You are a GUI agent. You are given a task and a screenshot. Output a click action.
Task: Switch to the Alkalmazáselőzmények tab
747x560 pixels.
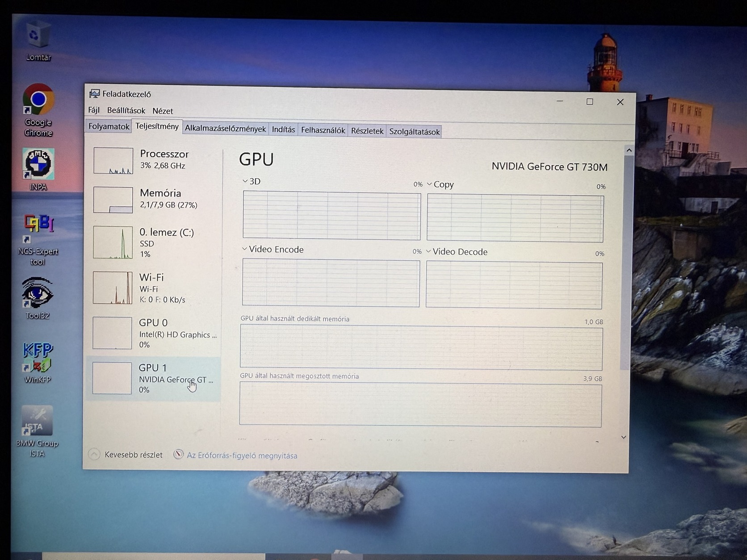pyautogui.click(x=225, y=129)
